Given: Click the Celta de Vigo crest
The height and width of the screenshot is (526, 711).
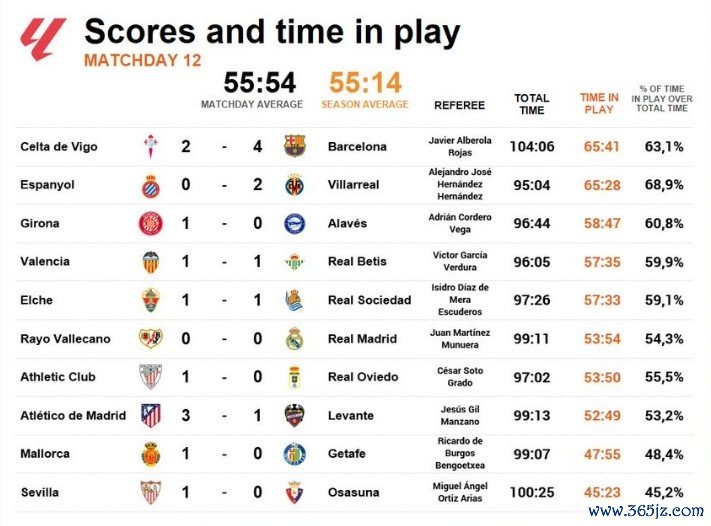Looking at the screenshot, I should point(150,147).
